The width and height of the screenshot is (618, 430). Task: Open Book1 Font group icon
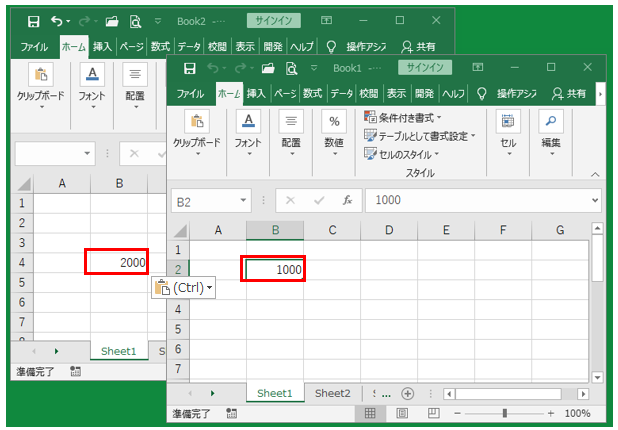point(248,121)
